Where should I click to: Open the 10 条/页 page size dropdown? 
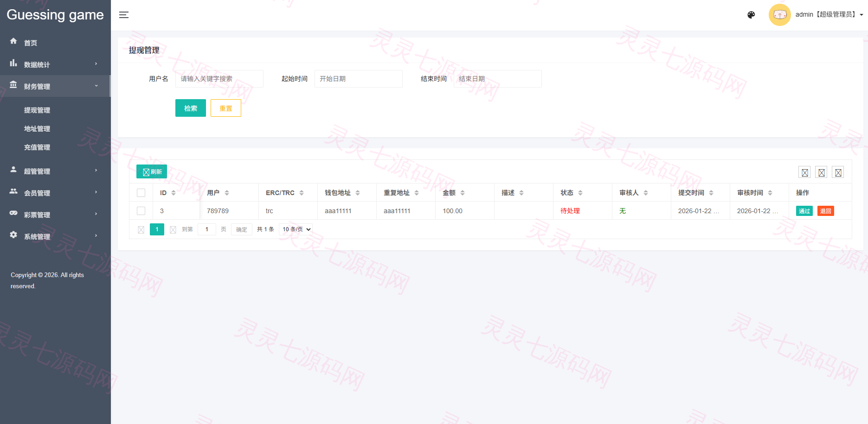click(296, 229)
